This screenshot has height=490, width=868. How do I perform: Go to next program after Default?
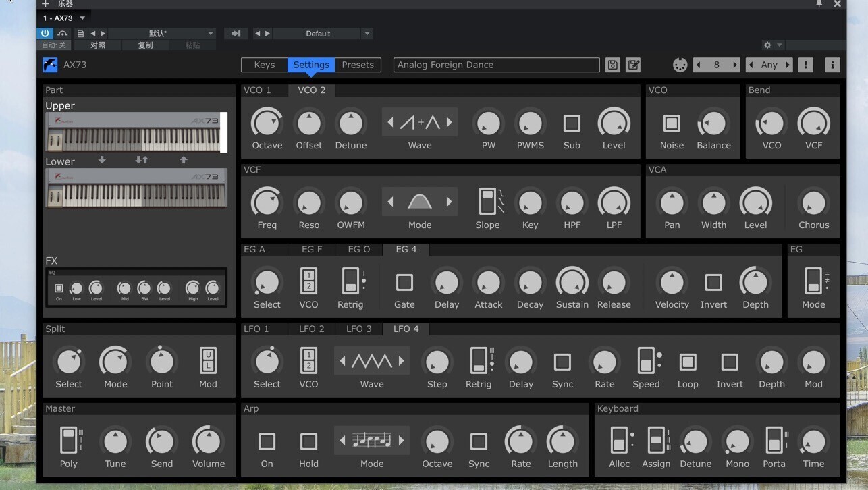[267, 33]
